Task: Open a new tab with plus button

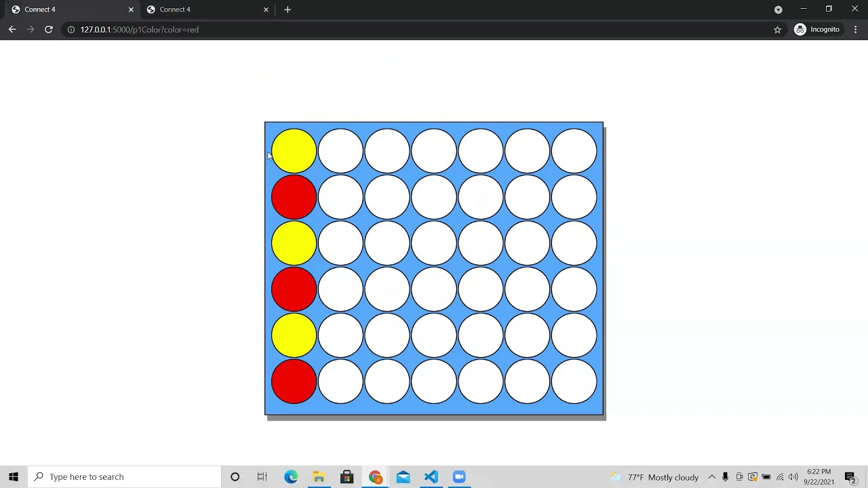Action: pyautogui.click(x=288, y=9)
